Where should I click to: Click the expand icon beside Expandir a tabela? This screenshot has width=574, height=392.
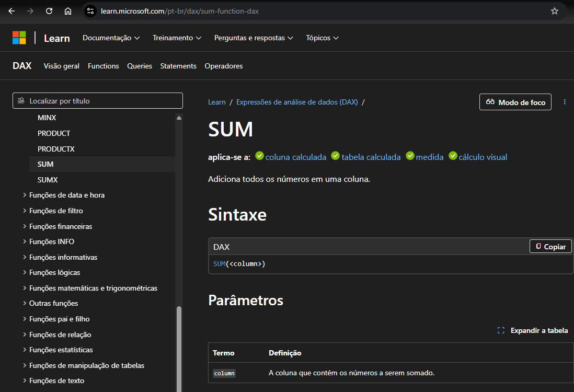point(501,330)
